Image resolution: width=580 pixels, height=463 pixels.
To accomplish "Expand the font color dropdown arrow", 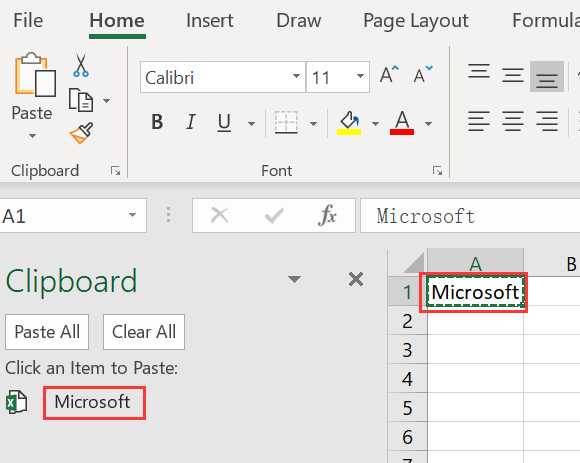I will tap(429, 124).
